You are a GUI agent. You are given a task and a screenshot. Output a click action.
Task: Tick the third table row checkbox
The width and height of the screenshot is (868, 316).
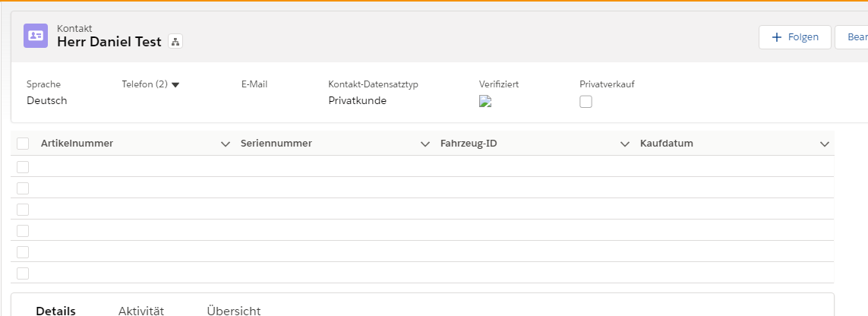(23, 209)
